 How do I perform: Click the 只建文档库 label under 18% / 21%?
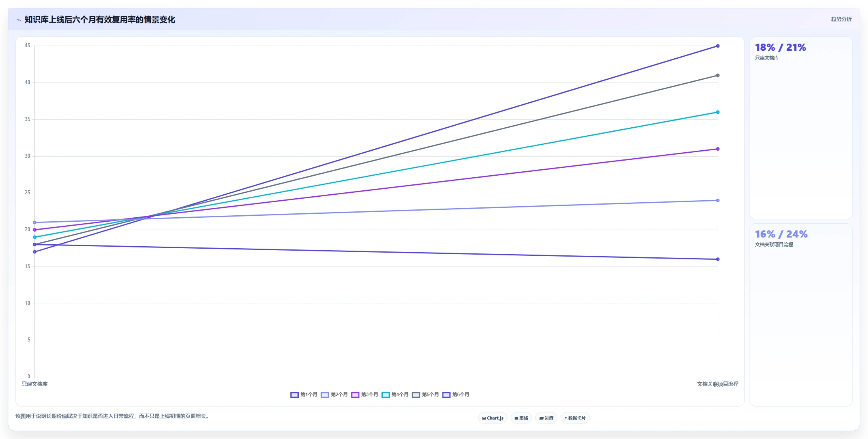point(767,58)
